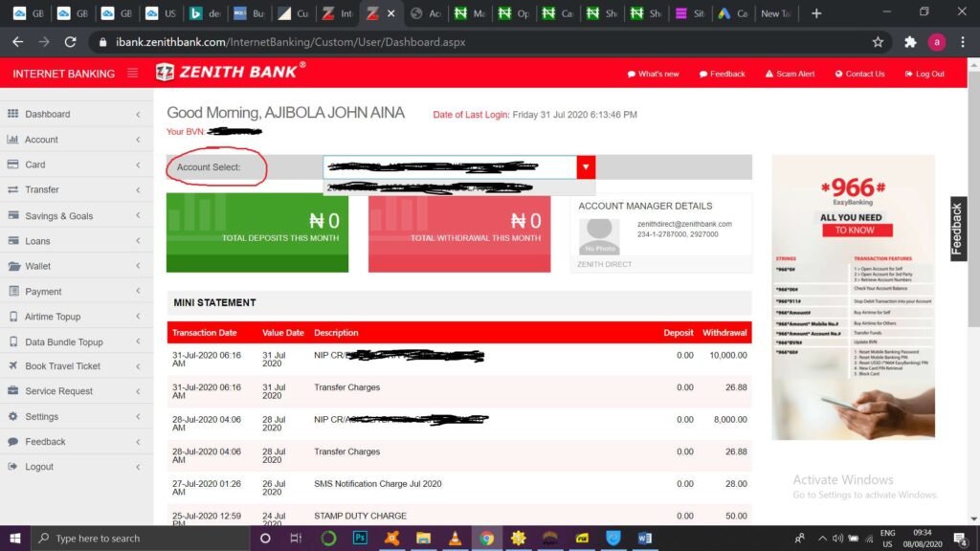Click the Transfer arrows icon
Viewport: 980px width, 551px height.
pyautogui.click(x=14, y=189)
